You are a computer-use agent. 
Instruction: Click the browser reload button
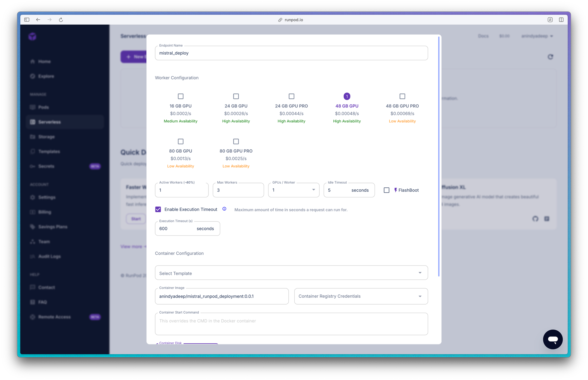point(61,19)
